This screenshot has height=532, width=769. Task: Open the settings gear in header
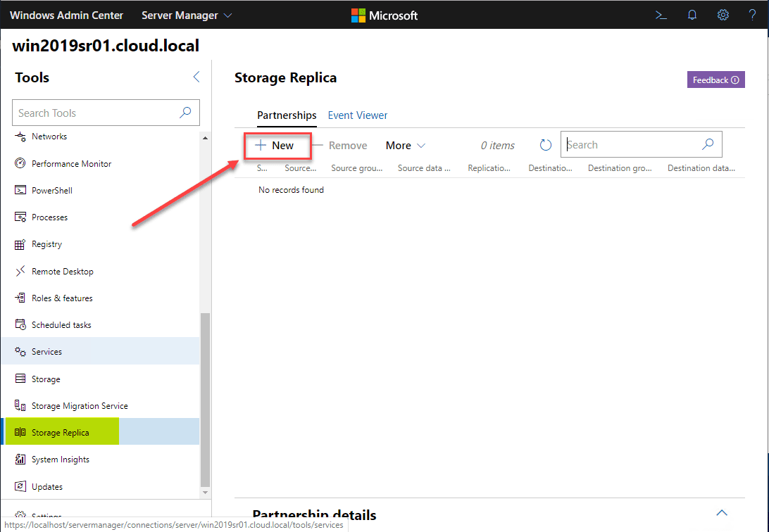pyautogui.click(x=723, y=15)
